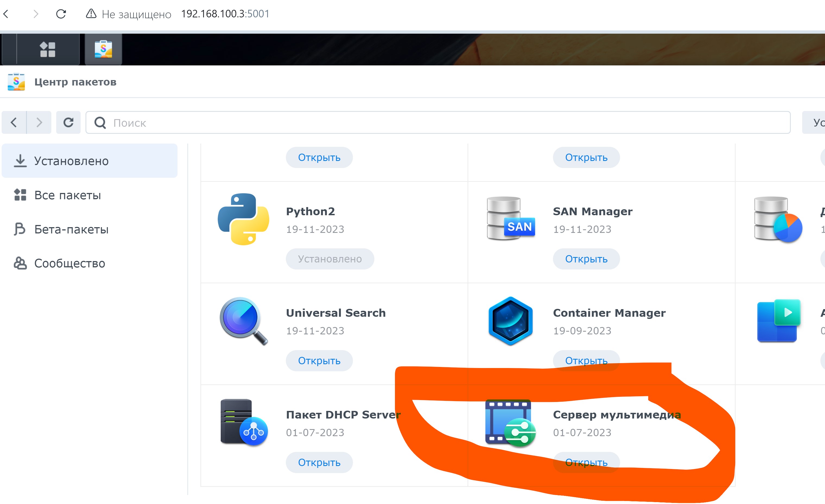Open SAN Manager with Открыть button
This screenshot has width=825, height=504.
586,259
